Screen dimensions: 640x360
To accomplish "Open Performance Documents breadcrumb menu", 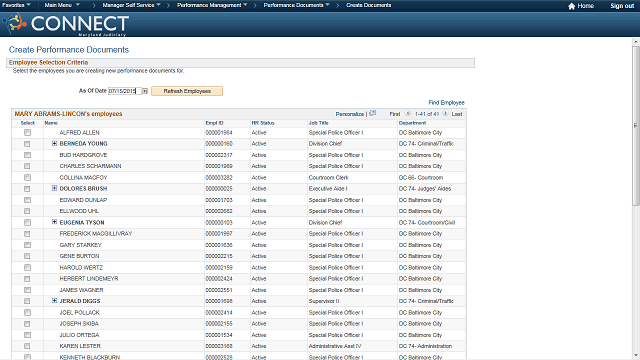I will click(296, 5).
